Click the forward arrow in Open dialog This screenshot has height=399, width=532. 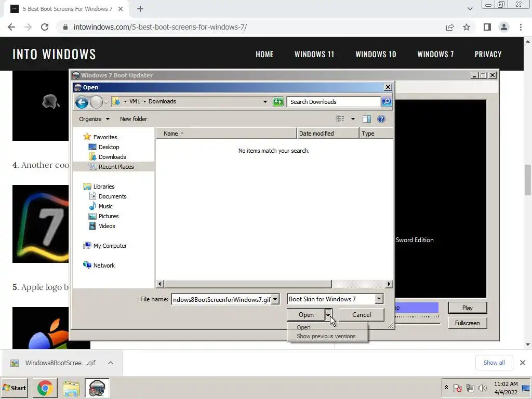point(96,102)
